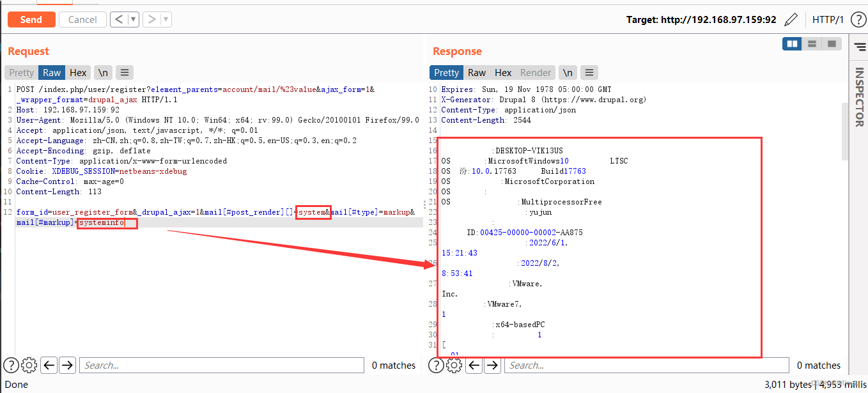The image size is (868, 393).
Task: Open the help question mark icon at top right
Action: pyautogui.click(x=857, y=20)
